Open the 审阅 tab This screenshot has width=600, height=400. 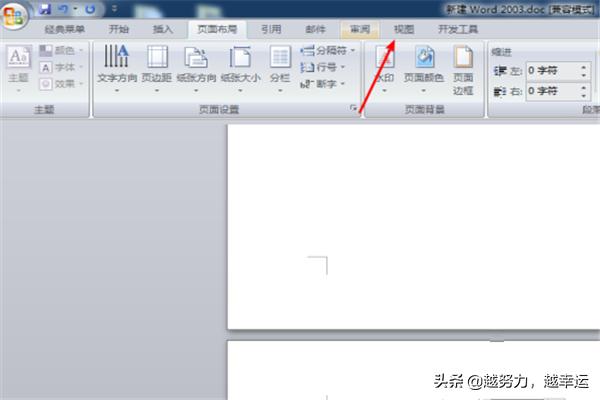(360, 29)
